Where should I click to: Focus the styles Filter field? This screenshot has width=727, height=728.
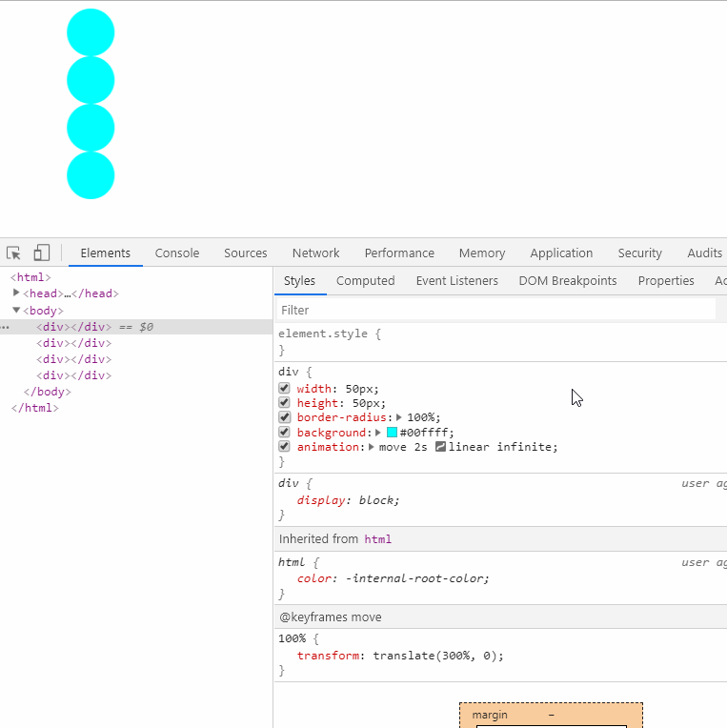coord(496,310)
